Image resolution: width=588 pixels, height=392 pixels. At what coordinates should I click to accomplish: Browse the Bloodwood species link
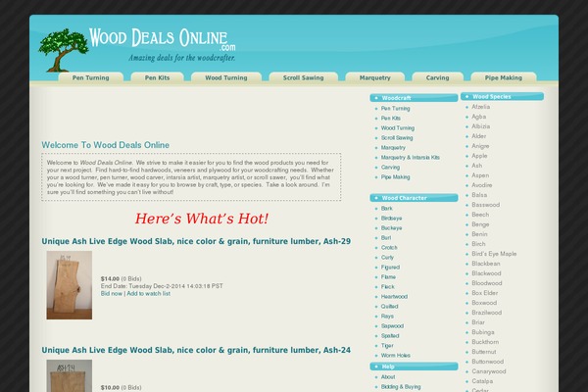(487, 283)
